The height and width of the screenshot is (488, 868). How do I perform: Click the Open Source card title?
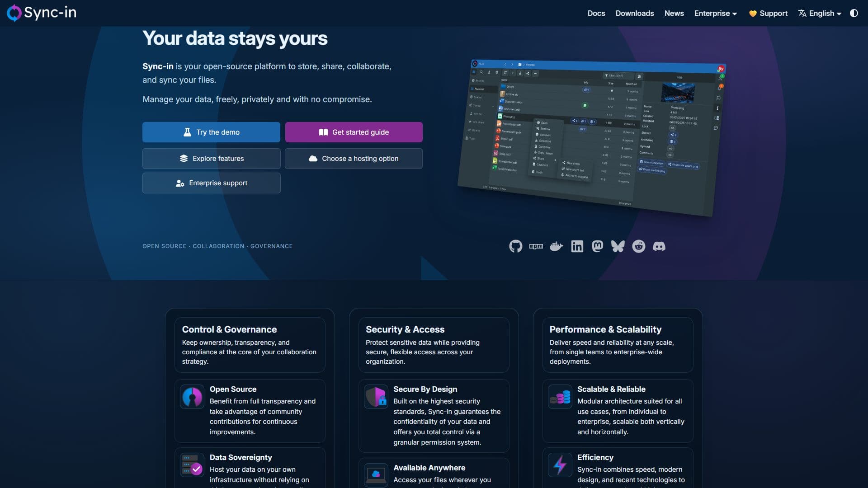[x=233, y=389]
